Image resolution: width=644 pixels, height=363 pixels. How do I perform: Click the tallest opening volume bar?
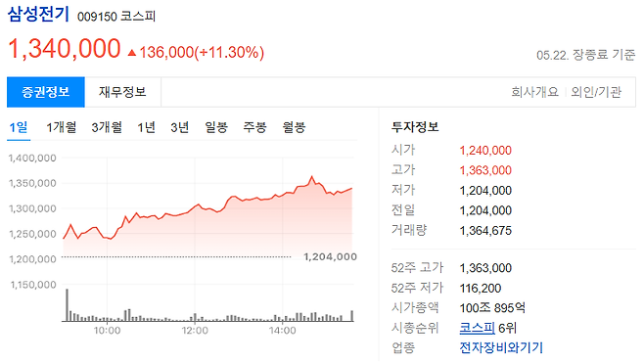coord(67,305)
